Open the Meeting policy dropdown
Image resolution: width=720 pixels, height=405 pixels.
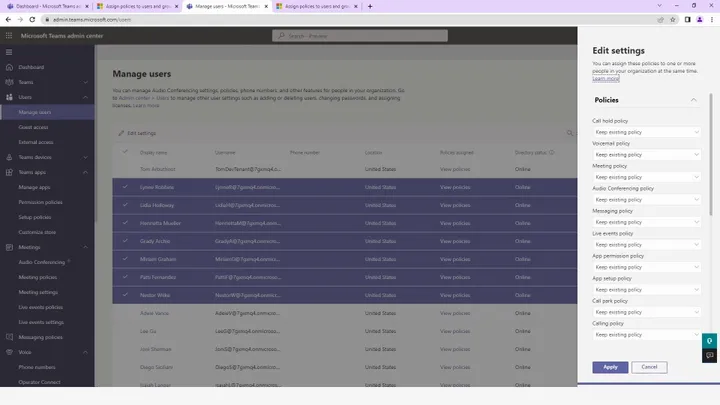click(x=646, y=177)
